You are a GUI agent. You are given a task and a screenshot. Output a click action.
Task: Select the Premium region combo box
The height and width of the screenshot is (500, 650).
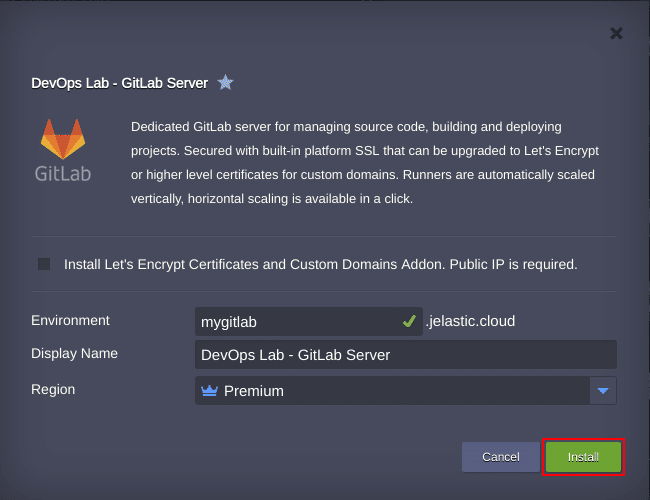406,391
